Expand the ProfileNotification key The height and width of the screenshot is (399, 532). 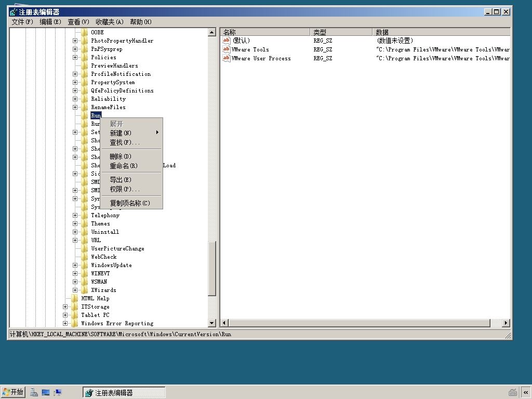(x=75, y=74)
